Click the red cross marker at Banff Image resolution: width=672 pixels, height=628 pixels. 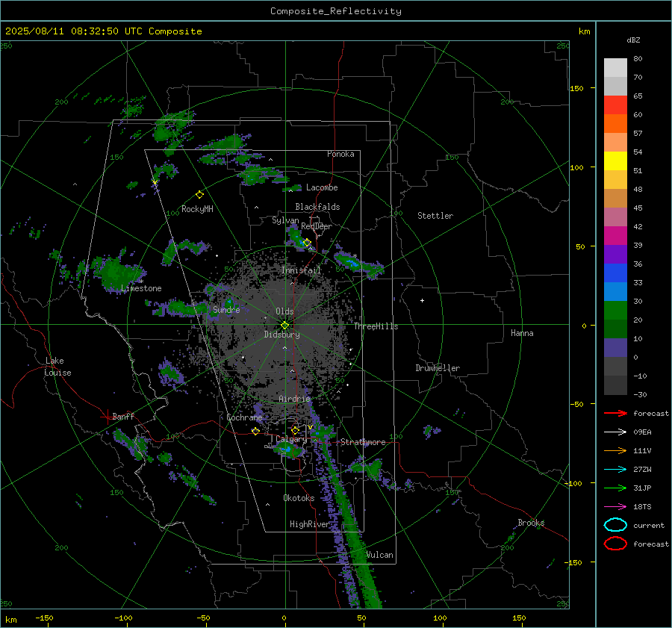click(x=107, y=417)
